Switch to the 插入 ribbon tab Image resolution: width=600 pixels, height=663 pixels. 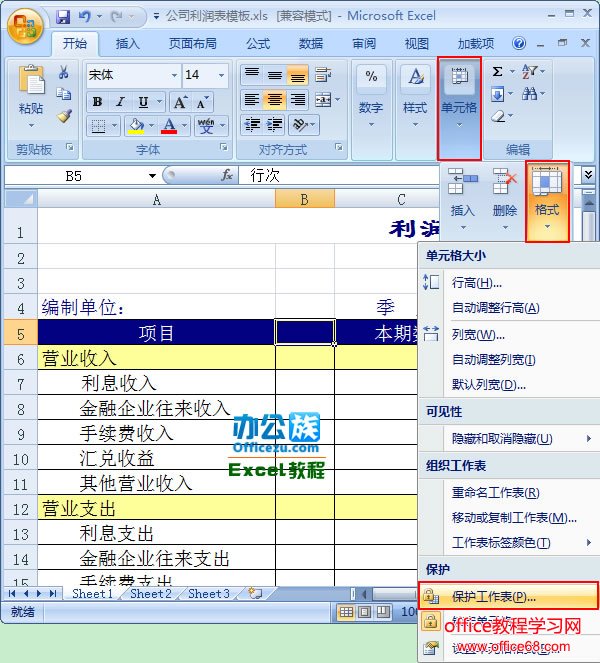127,44
